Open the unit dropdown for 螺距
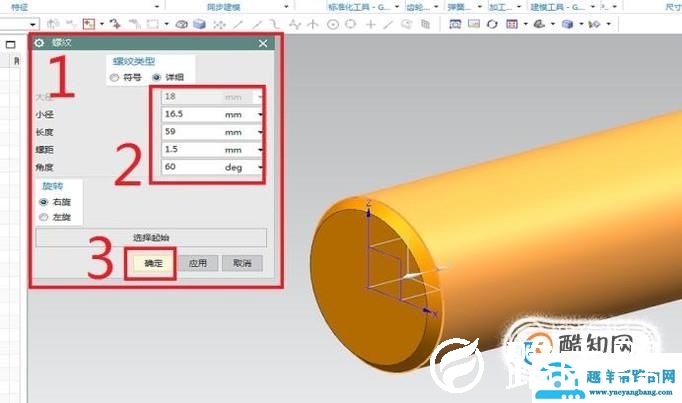 pyautogui.click(x=261, y=149)
